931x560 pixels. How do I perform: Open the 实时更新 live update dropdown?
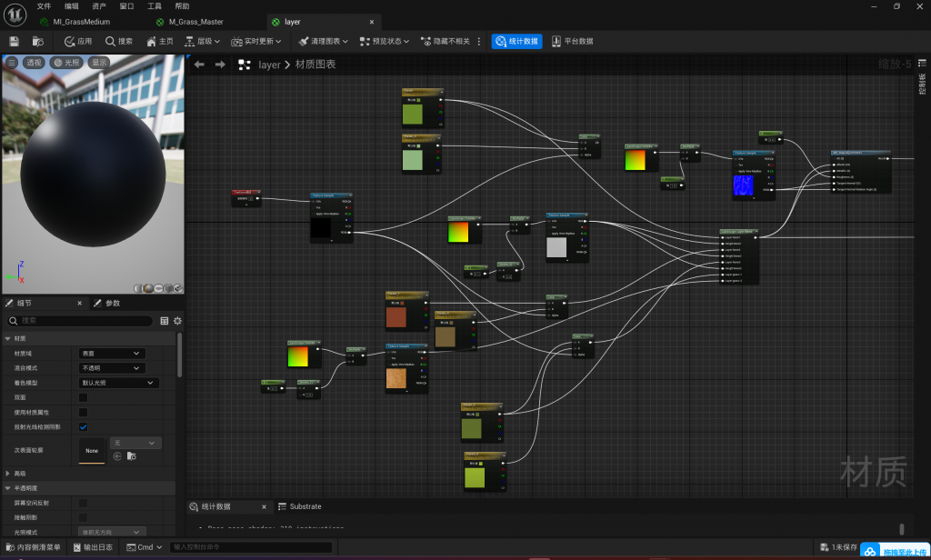[255, 41]
